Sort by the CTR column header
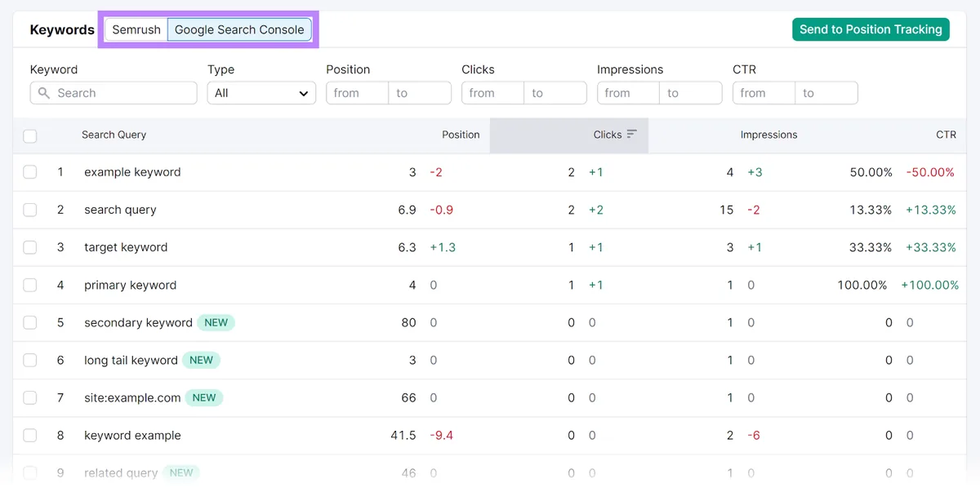980x492 pixels. (x=946, y=135)
